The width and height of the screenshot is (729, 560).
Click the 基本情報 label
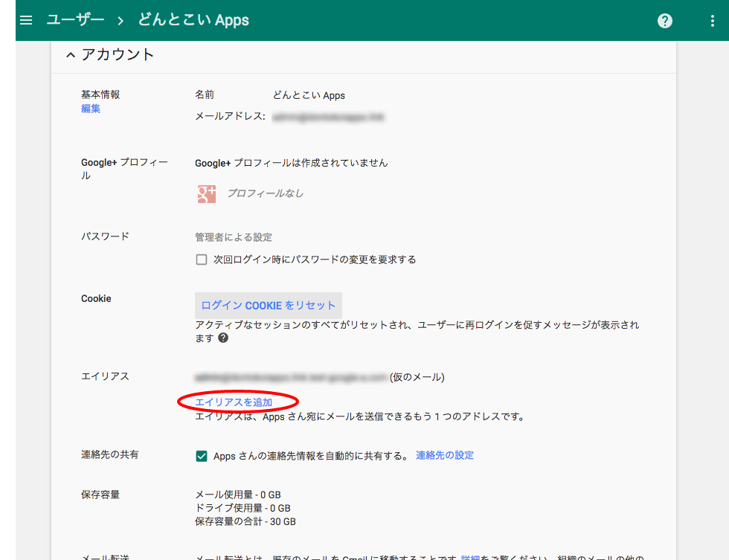(x=100, y=94)
